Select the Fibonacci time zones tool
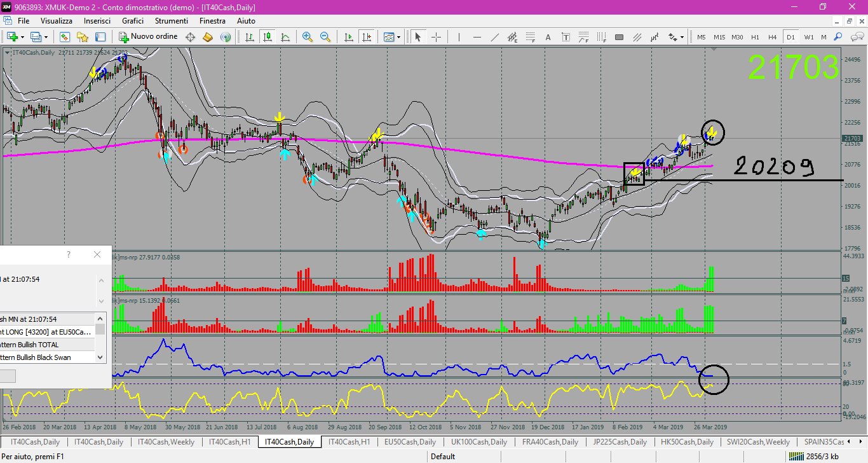 (x=601, y=37)
